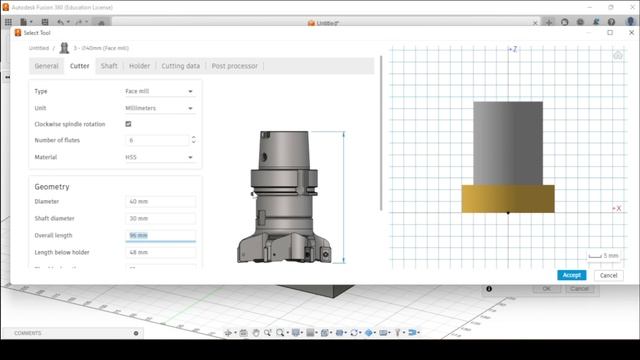Click the blue diamond icon in navigation bar

pos(369,333)
